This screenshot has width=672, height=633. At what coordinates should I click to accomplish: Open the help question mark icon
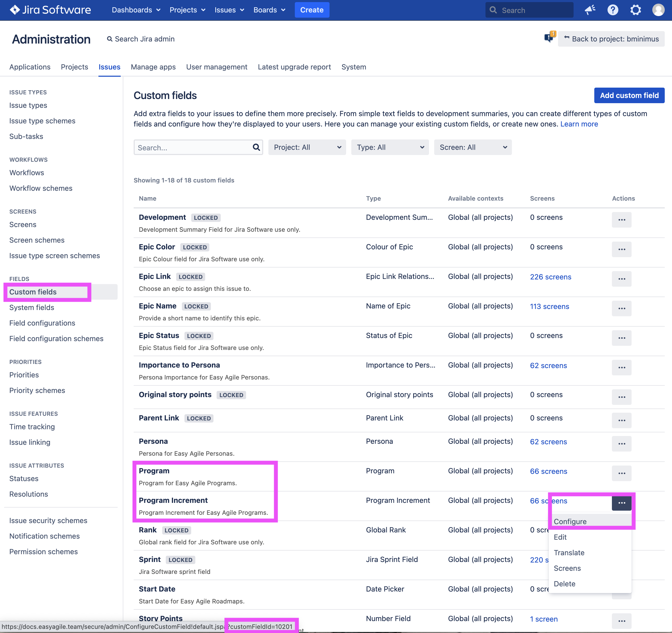[x=612, y=10]
